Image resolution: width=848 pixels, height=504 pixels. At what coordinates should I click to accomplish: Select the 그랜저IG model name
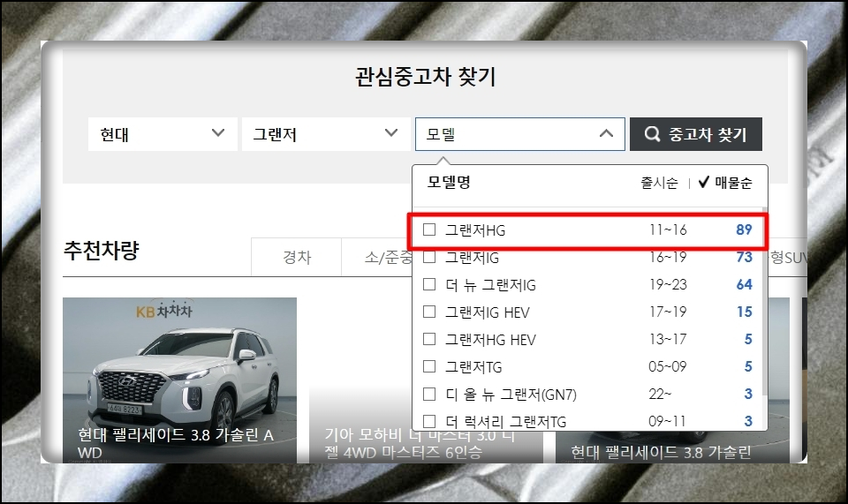pos(472,258)
